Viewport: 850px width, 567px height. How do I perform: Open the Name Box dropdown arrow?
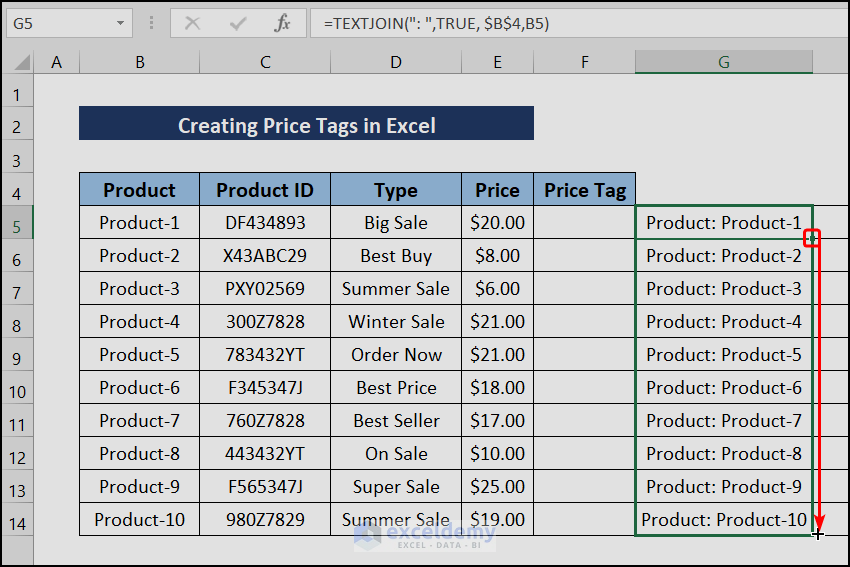[120, 23]
